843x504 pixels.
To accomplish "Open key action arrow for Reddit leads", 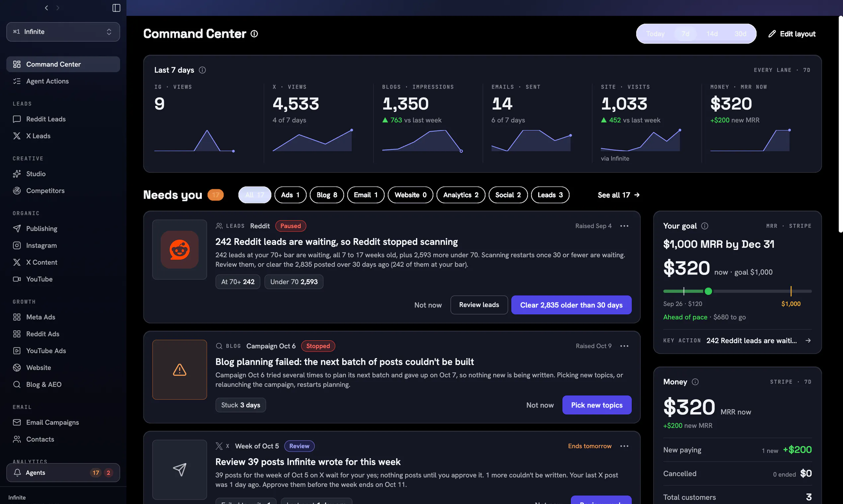I will click(808, 340).
